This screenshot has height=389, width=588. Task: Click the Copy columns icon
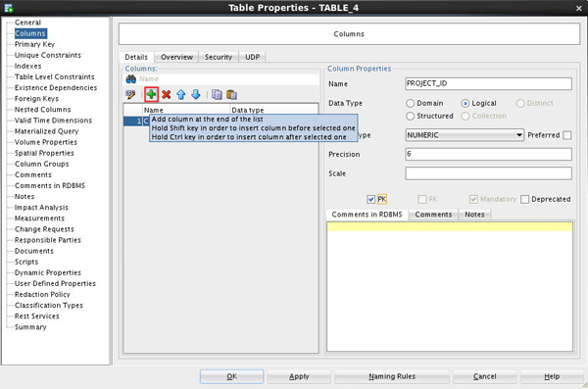(x=217, y=94)
